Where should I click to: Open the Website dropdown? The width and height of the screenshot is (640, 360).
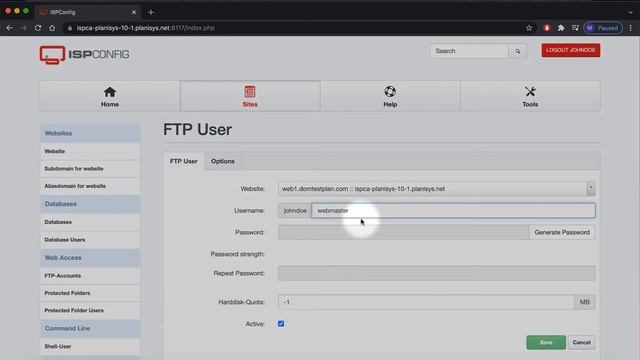pyautogui.click(x=436, y=189)
